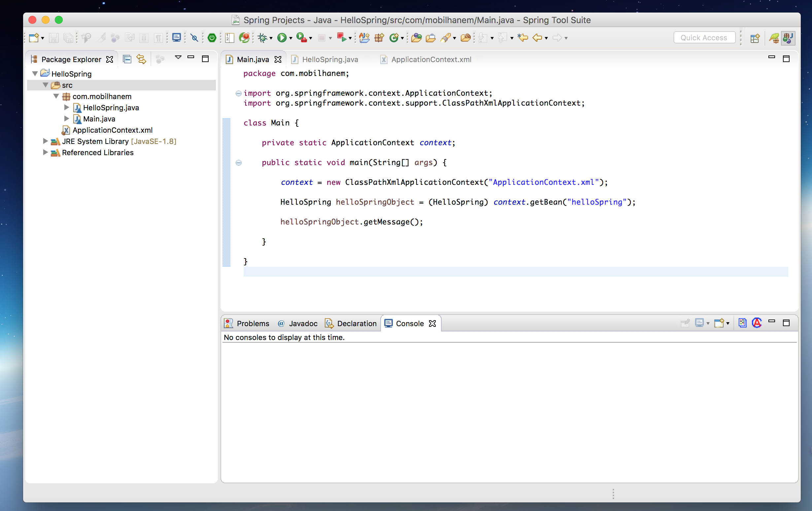Minimize the Package Explorer panel
This screenshot has height=511, width=812.
[191, 57]
